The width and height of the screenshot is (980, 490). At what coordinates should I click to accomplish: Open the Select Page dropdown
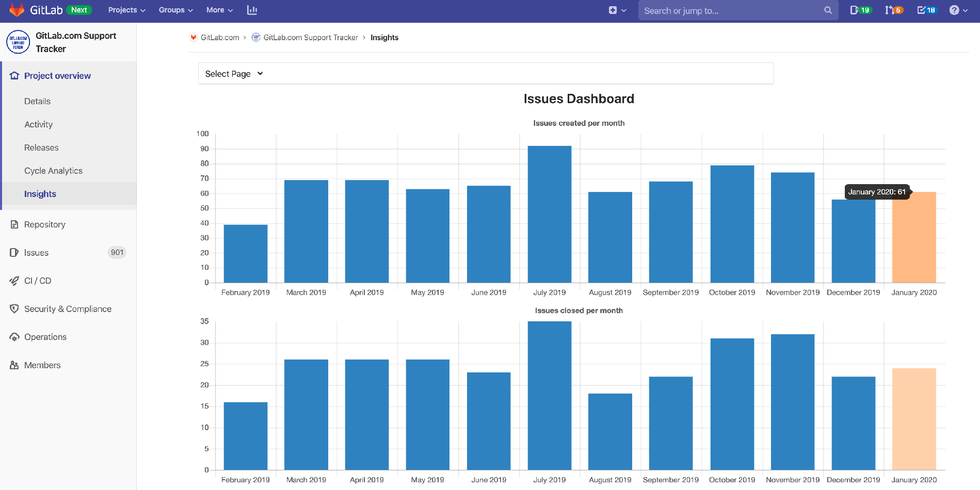233,74
